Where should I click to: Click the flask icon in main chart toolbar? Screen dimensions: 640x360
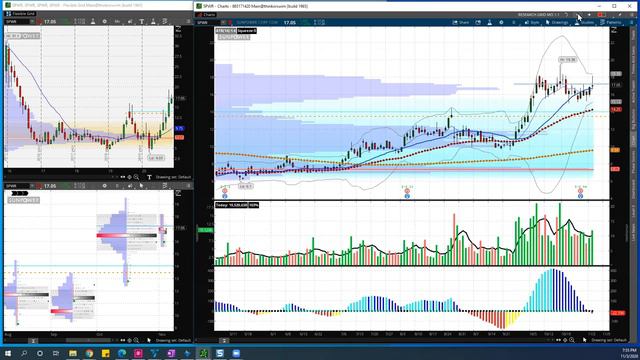pos(489,22)
